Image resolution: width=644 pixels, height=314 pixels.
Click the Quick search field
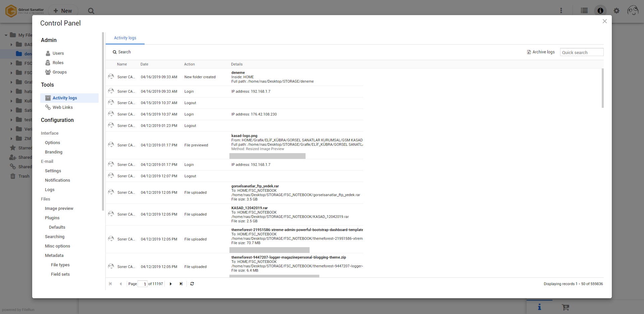581,52
